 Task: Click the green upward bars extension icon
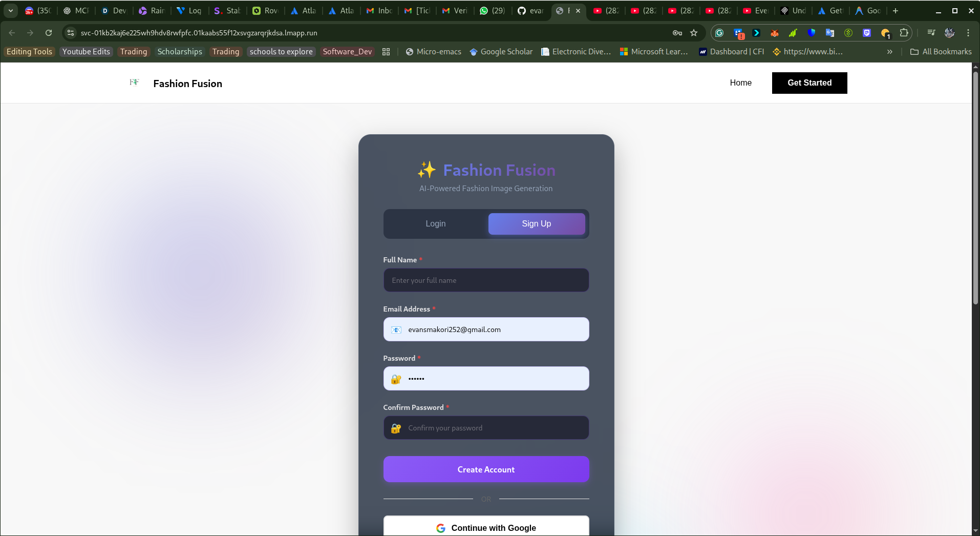click(793, 33)
